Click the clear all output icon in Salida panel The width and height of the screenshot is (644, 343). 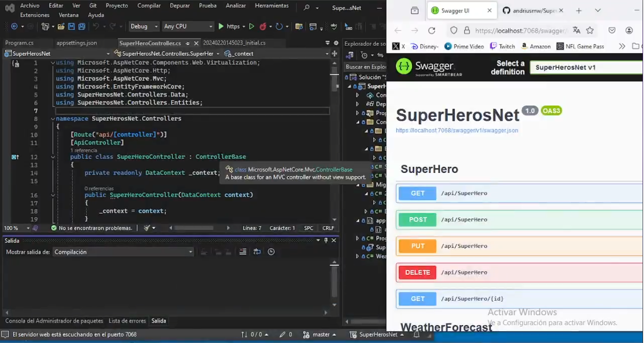click(242, 252)
